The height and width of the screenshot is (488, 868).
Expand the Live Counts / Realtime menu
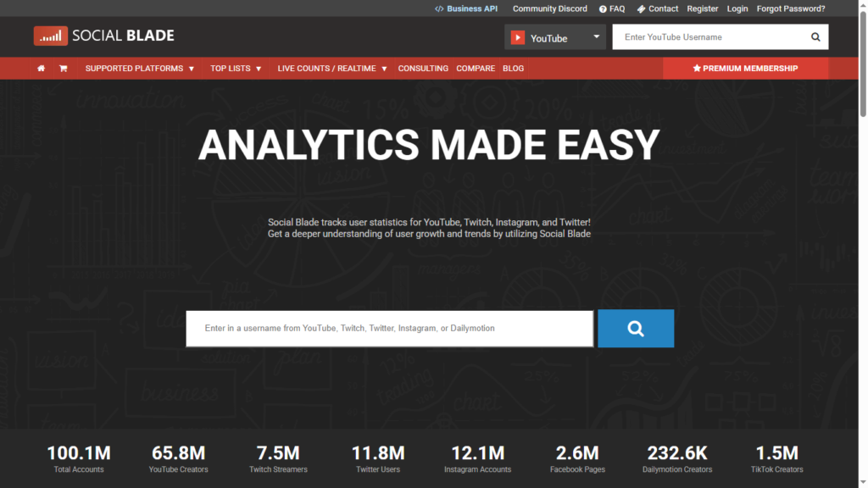coord(332,69)
